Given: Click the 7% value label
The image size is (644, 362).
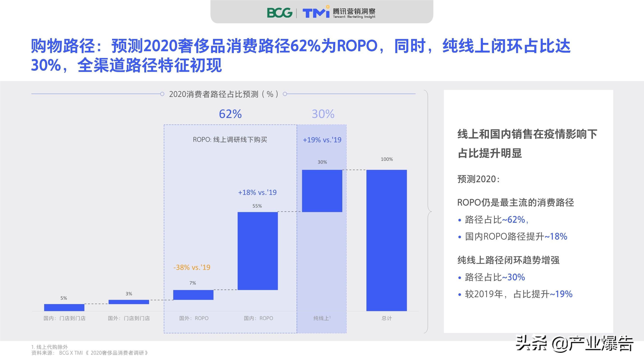Looking at the screenshot, I should 193,283.
